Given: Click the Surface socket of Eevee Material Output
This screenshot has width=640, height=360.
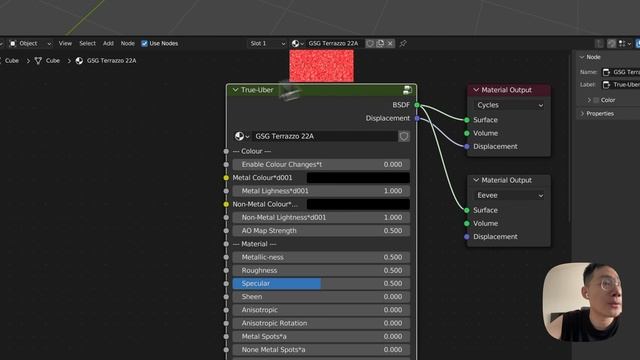Looking at the screenshot, I should 467,210.
